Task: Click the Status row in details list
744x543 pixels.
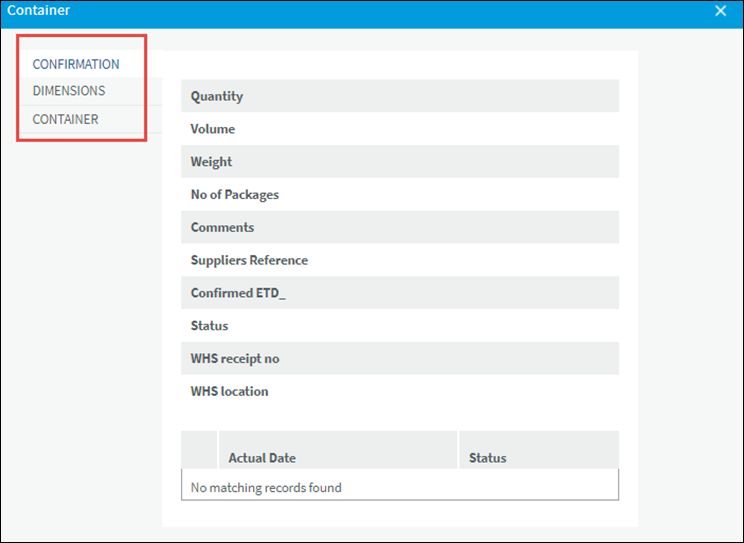Action: tap(400, 325)
